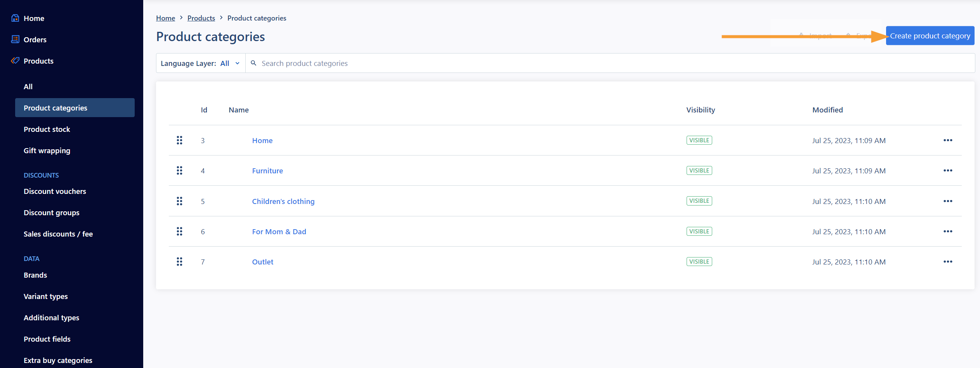The width and height of the screenshot is (980, 368).
Task: Click the search magnifier icon
Action: click(x=253, y=63)
